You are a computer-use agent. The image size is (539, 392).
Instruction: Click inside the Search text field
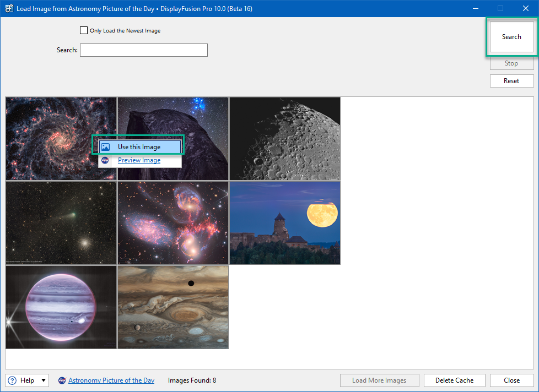pos(143,50)
